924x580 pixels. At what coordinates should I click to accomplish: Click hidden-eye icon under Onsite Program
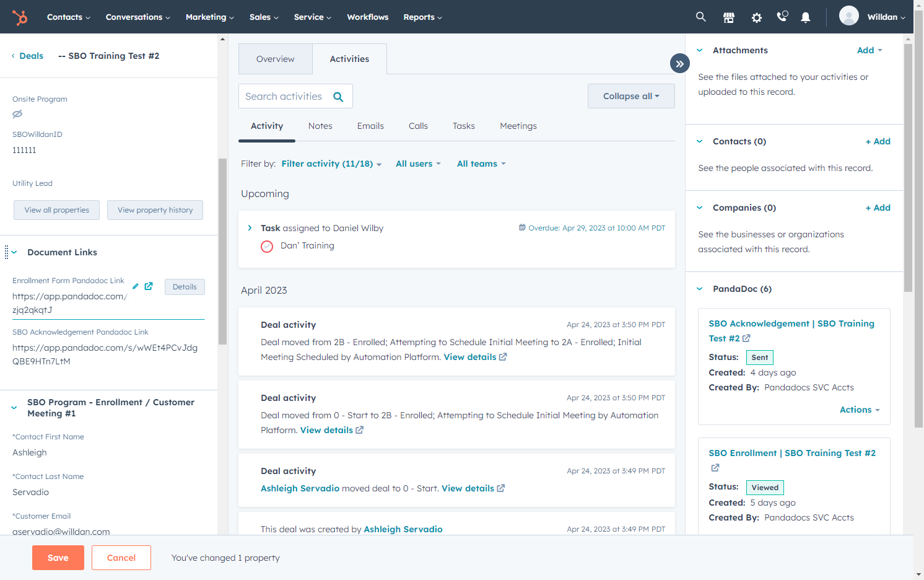tap(17, 114)
